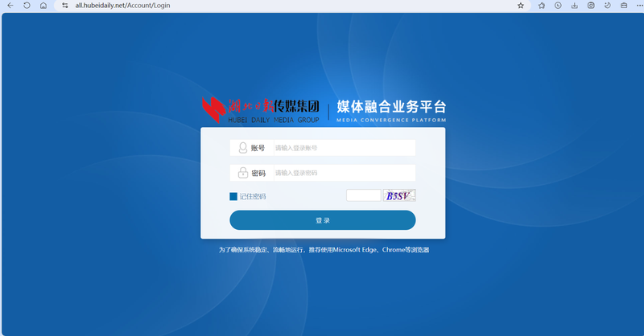The height and width of the screenshot is (336, 644).
Task: Click the Hubei Daily Media Group logo
Action: coord(260,110)
